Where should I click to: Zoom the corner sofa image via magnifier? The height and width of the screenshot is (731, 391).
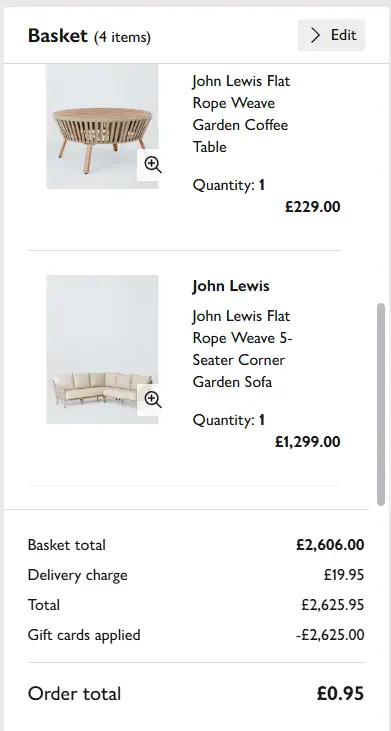pyautogui.click(x=152, y=400)
